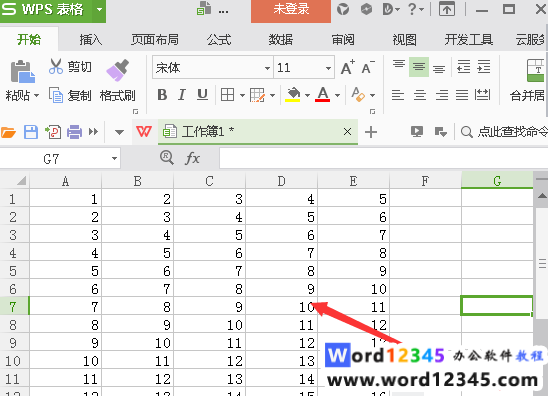Open the WPS application menu arrow
The image size is (548, 396).
(x=99, y=9)
